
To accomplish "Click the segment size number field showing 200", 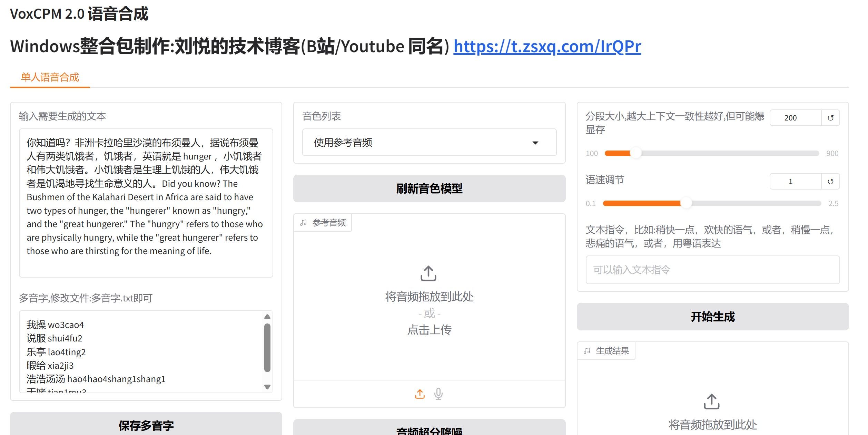I will click(x=796, y=118).
